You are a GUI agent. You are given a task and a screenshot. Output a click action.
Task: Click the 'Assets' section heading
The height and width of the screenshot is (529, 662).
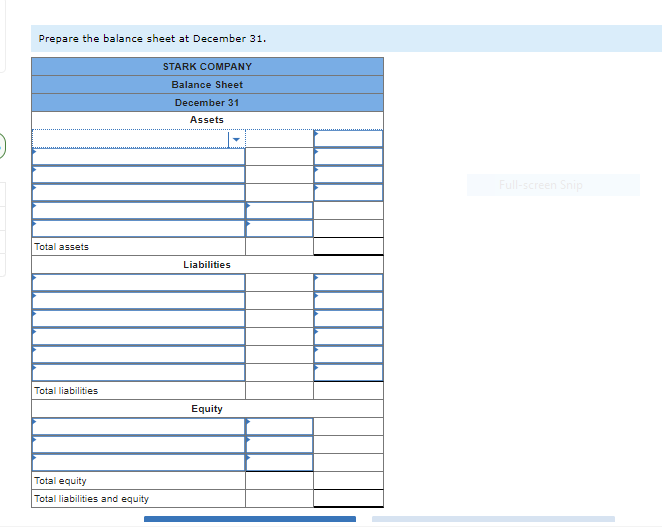[207, 120]
